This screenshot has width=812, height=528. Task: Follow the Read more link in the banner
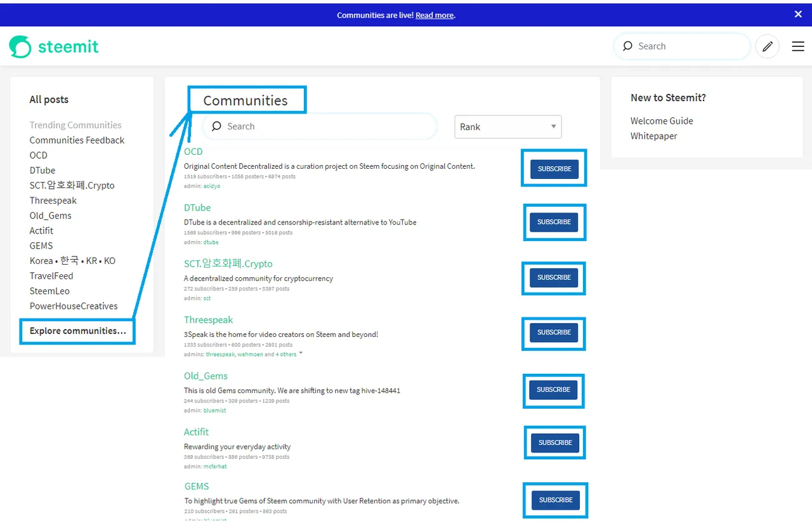tap(435, 15)
